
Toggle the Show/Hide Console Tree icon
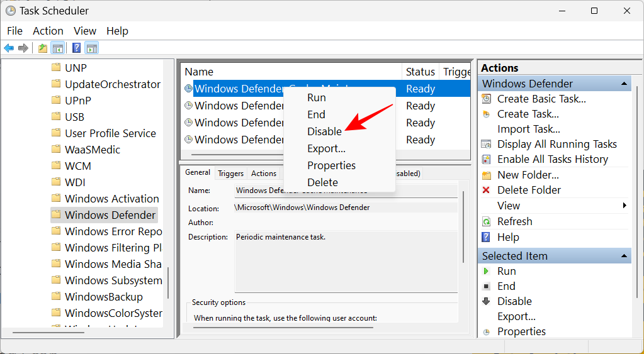(57, 48)
